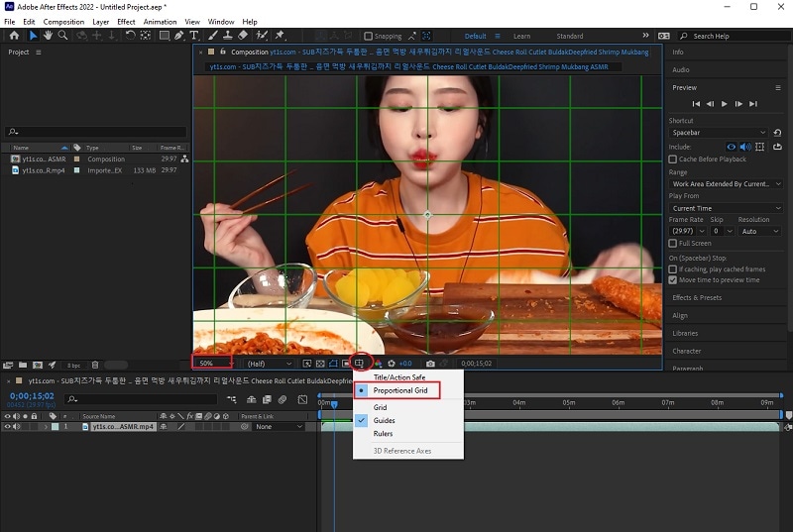793x532 pixels.
Task: Click the Home icon in the toolbar
Action: 14,36
